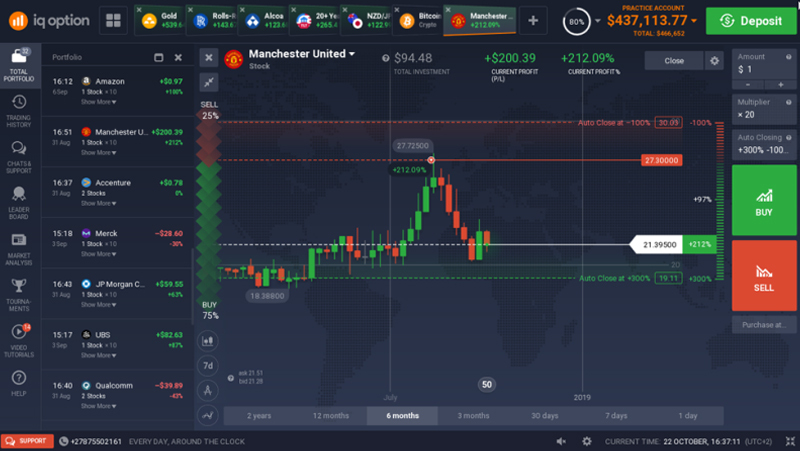The image size is (800, 451).
Task: Detach the Portfolio panel to a window
Action: pyautogui.click(x=159, y=57)
